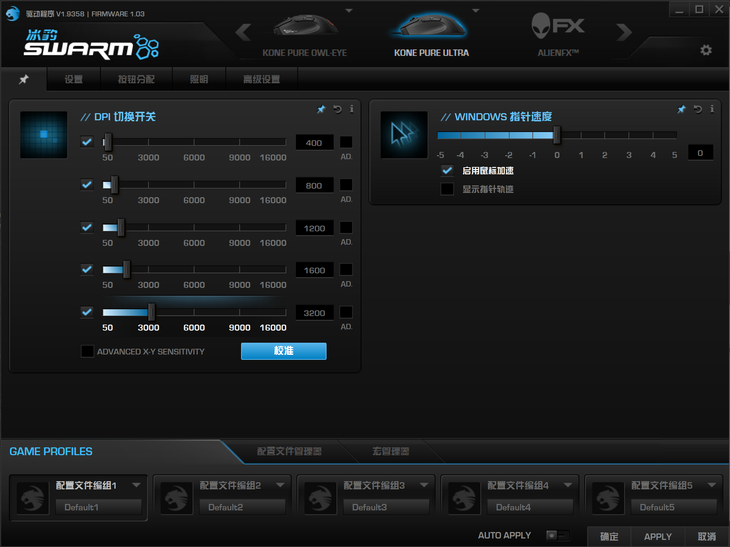Click the confirm button (确定)
This screenshot has height=547, width=730.
tap(609, 536)
